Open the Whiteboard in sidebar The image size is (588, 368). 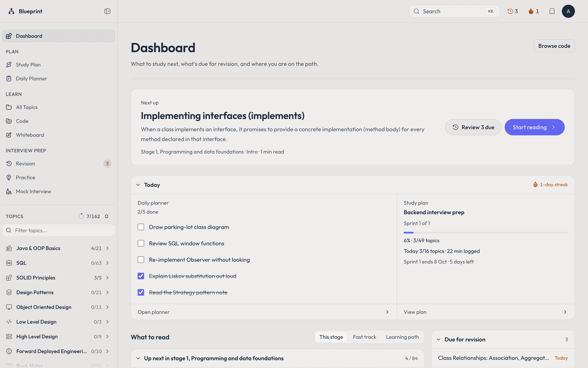(x=58, y=135)
